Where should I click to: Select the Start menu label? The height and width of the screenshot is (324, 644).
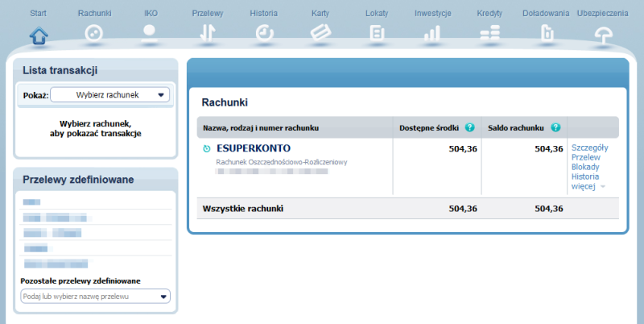pyautogui.click(x=38, y=13)
